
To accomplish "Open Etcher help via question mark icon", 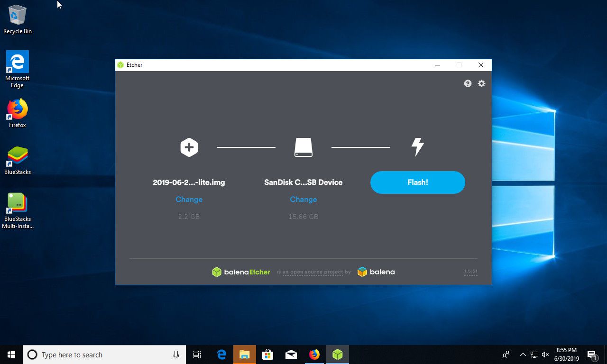I will (468, 83).
